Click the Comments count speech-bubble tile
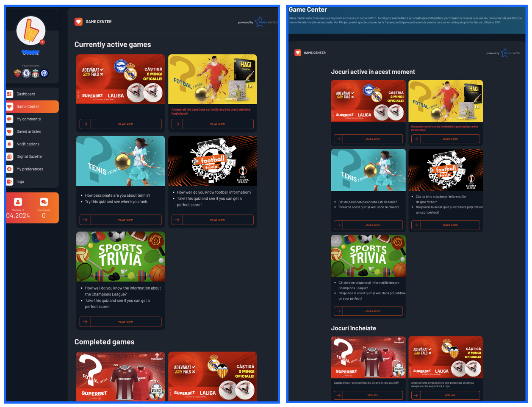This screenshot has height=407, width=532. (44, 208)
